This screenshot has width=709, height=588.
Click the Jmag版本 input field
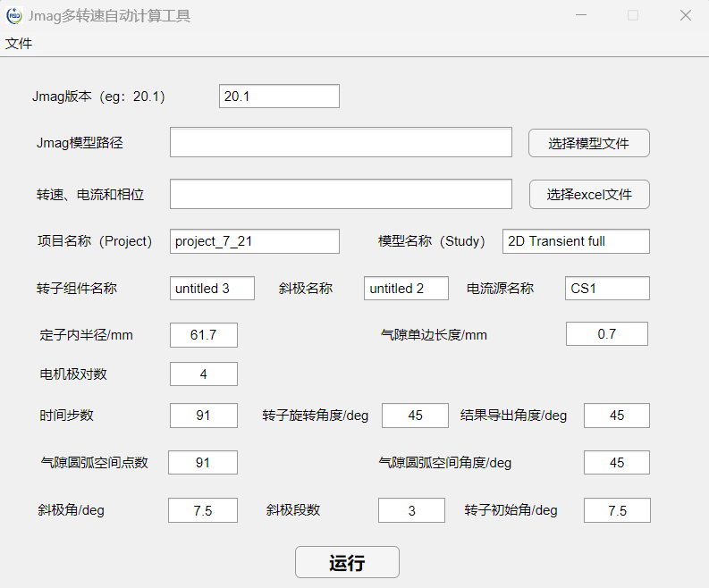tap(279, 97)
